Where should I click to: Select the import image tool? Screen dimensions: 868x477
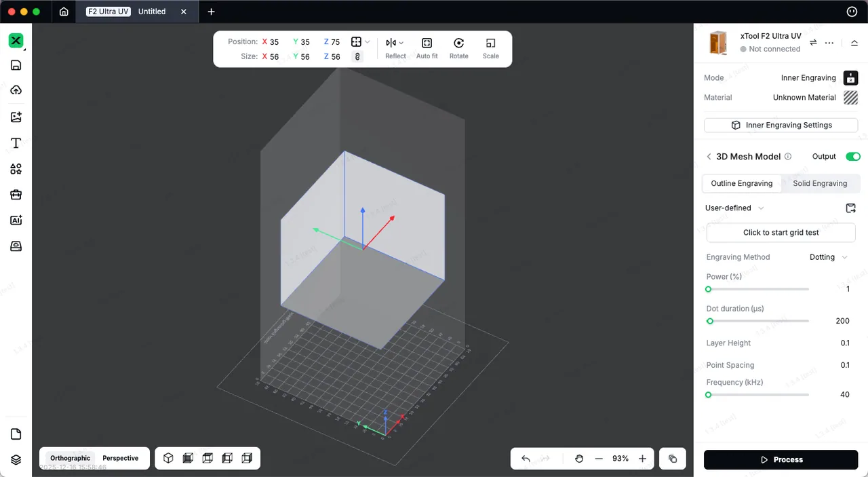[x=16, y=117]
